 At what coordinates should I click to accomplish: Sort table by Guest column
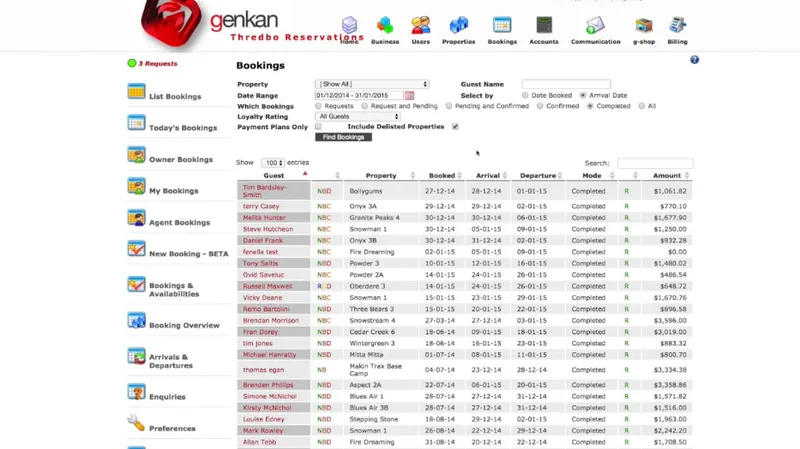click(x=274, y=176)
